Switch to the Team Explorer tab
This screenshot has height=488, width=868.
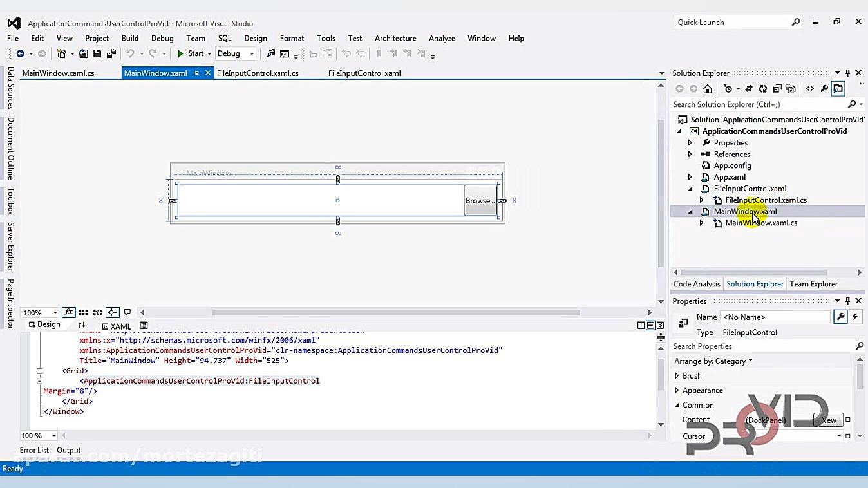pos(813,284)
